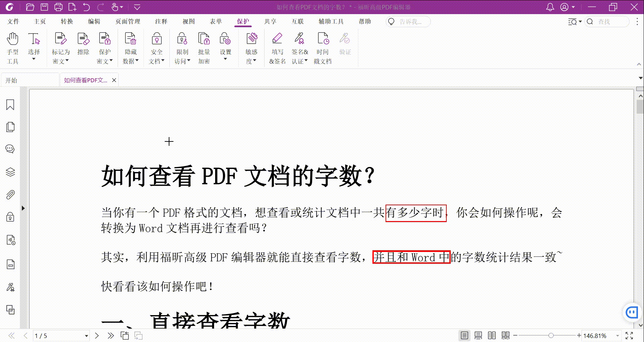Open the Comments panel in sidebar
The width and height of the screenshot is (644, 342).
click(x=10, y=149)
